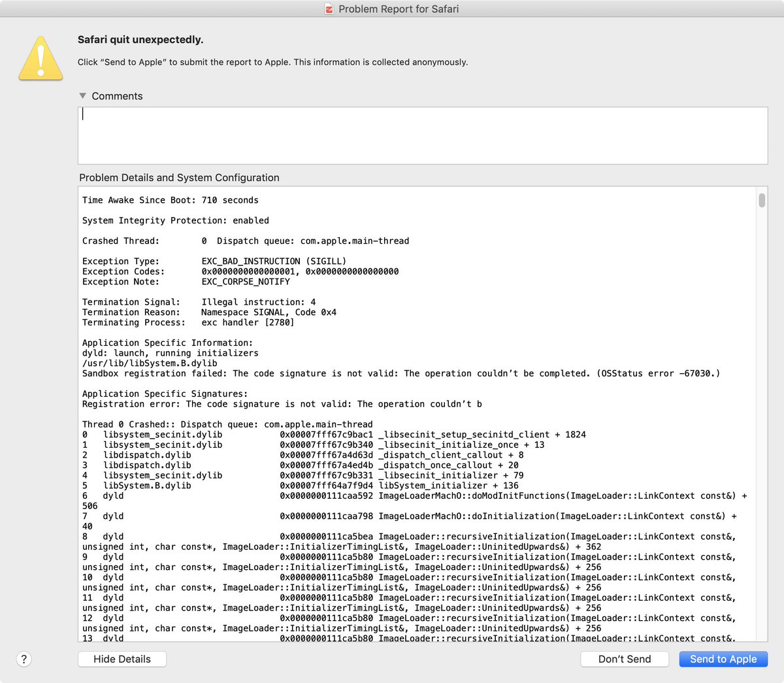Click the 'Safari quit unexpectedly.' heading
This screenshot has height=683, width=784.
pos(140,39)
